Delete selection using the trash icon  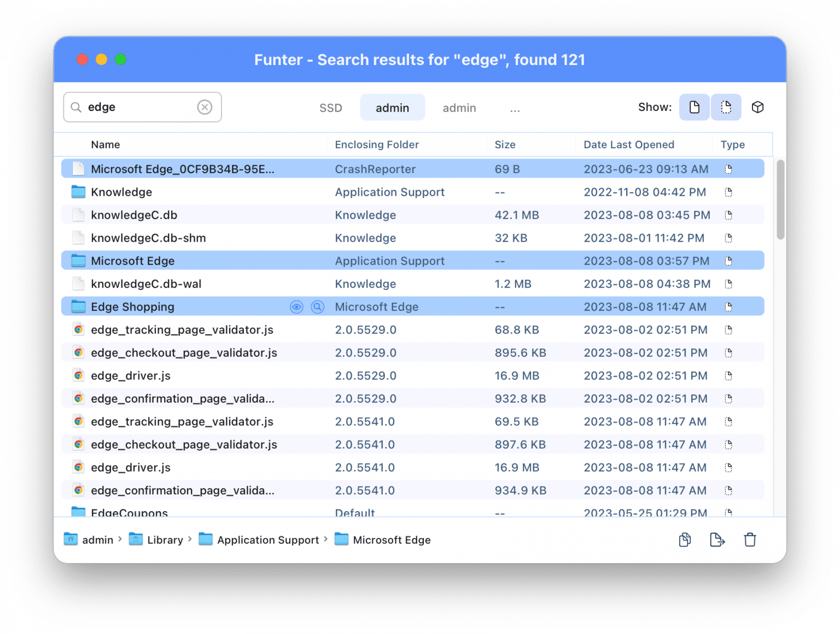coord(750,539)
